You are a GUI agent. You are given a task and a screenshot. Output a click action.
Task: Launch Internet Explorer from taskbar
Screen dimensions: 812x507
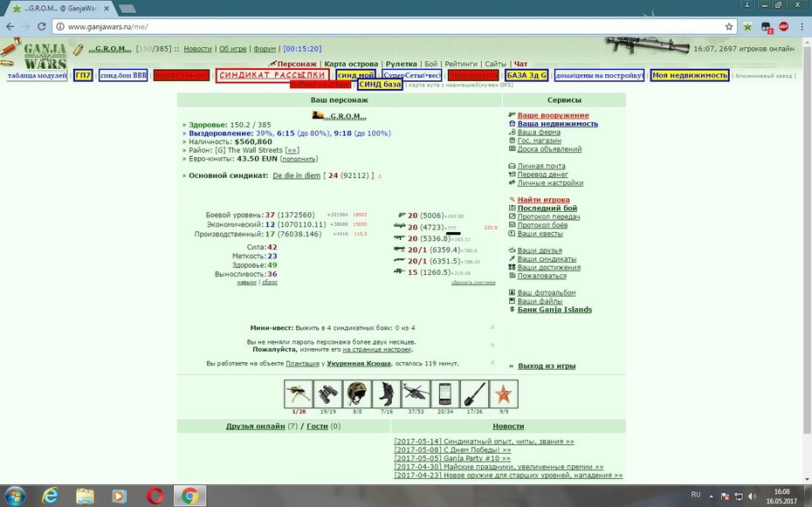coord(50,497)
